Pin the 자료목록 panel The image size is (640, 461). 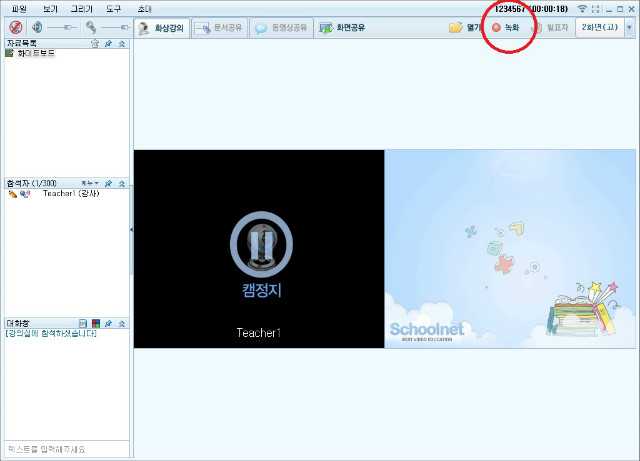coord(108,44)
